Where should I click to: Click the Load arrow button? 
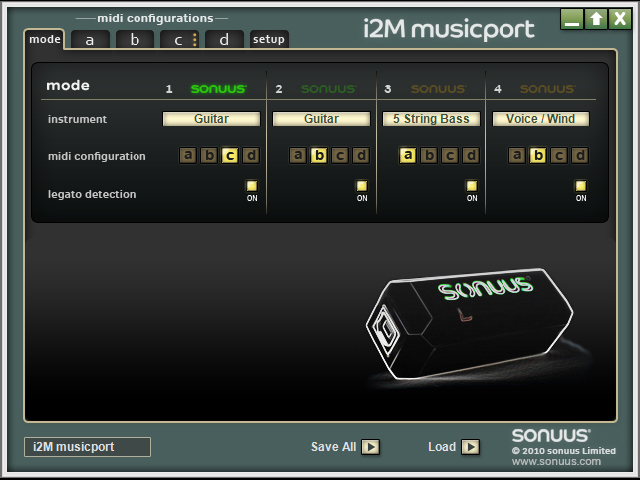470,447
